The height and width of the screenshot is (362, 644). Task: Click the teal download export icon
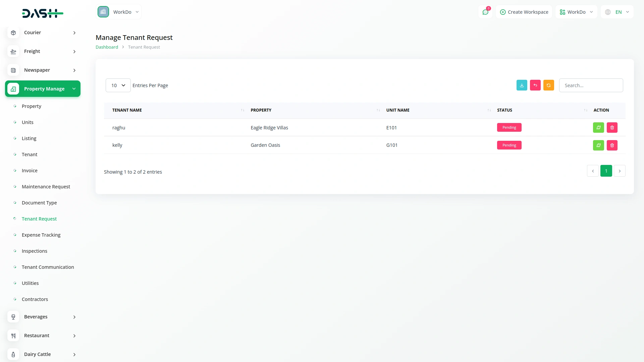point(522,85)
